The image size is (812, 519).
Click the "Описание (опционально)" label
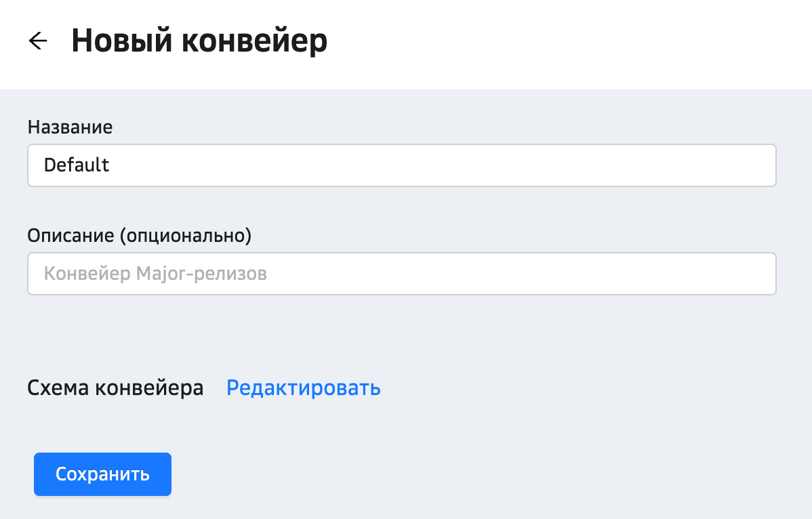click(x=139, y=235)
